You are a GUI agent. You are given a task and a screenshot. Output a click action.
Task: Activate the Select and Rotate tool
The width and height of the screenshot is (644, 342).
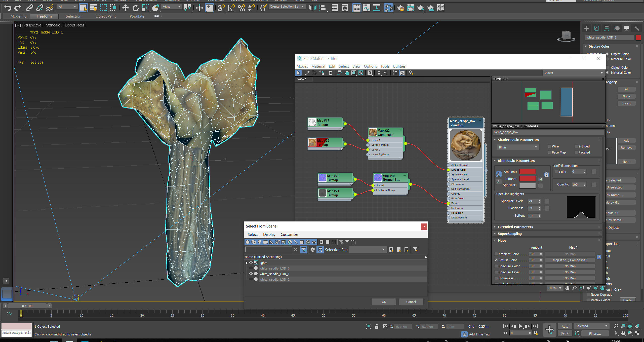pos(135,8)
